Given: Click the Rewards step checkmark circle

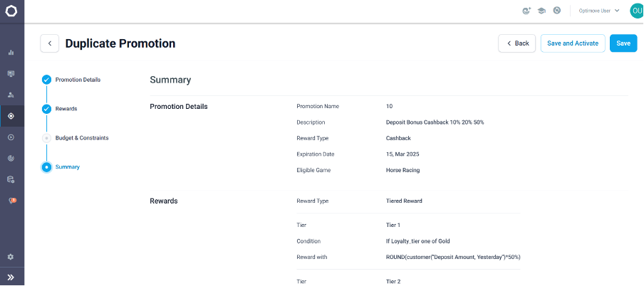Looking at the screenshot, I should (x=46, y=109).
